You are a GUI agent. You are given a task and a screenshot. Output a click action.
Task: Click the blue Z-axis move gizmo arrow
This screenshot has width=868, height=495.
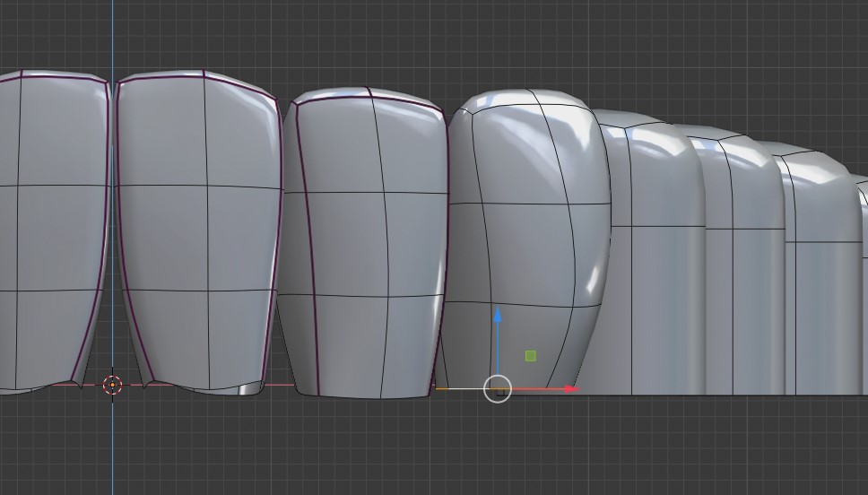(497, 315)
